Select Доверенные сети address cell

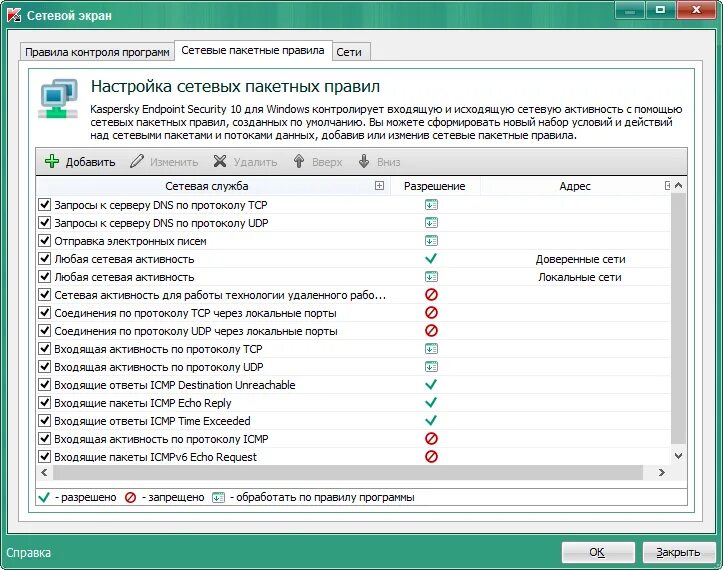tap(581, 259)
